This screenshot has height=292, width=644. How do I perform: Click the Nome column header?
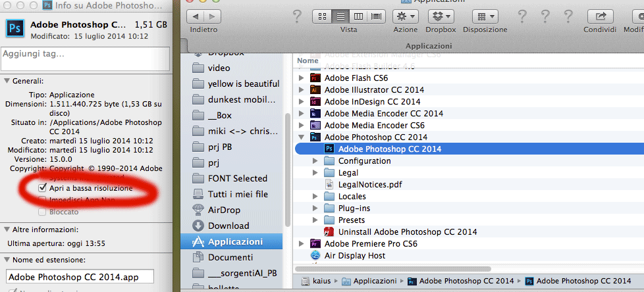pos(308,61)
